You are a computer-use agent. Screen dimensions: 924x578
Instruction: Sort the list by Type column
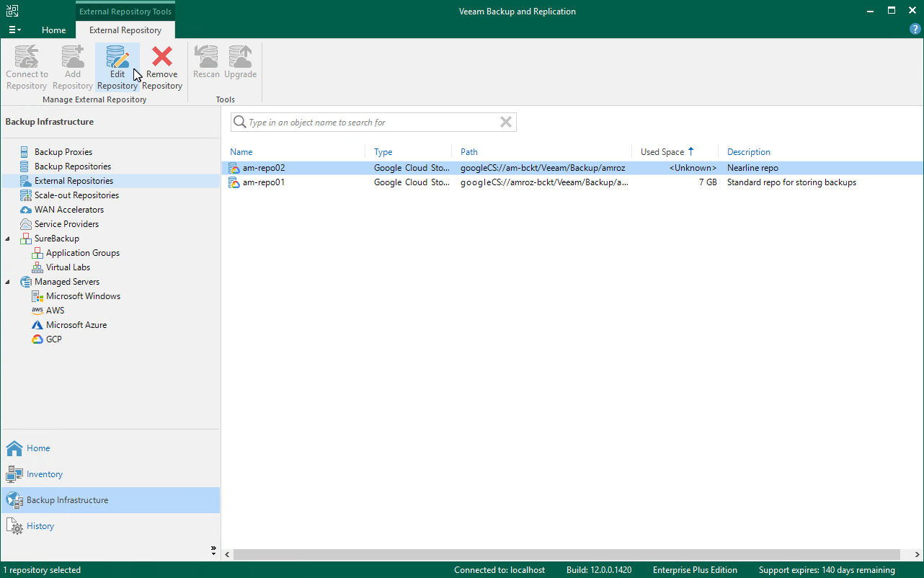[383, 152]
